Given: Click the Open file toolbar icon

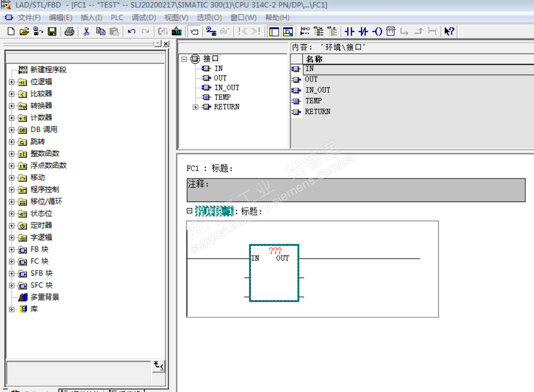Looking at the screenshot, I should tap(24, 32).
